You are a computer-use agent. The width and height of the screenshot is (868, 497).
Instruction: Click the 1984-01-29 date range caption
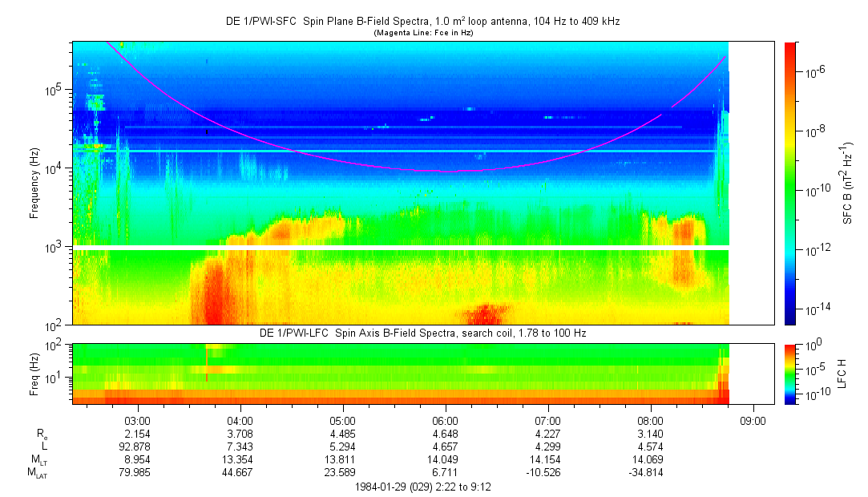(x=423, y=487)
